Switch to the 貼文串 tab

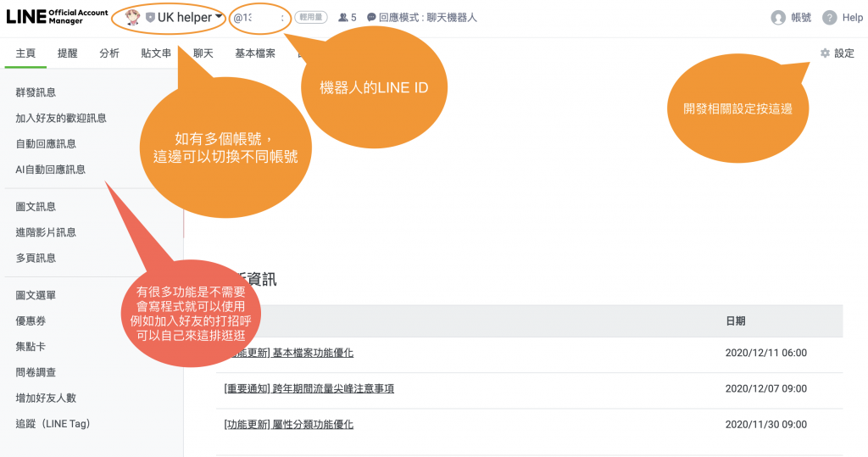pyautogui.click(x=156, y=53)
